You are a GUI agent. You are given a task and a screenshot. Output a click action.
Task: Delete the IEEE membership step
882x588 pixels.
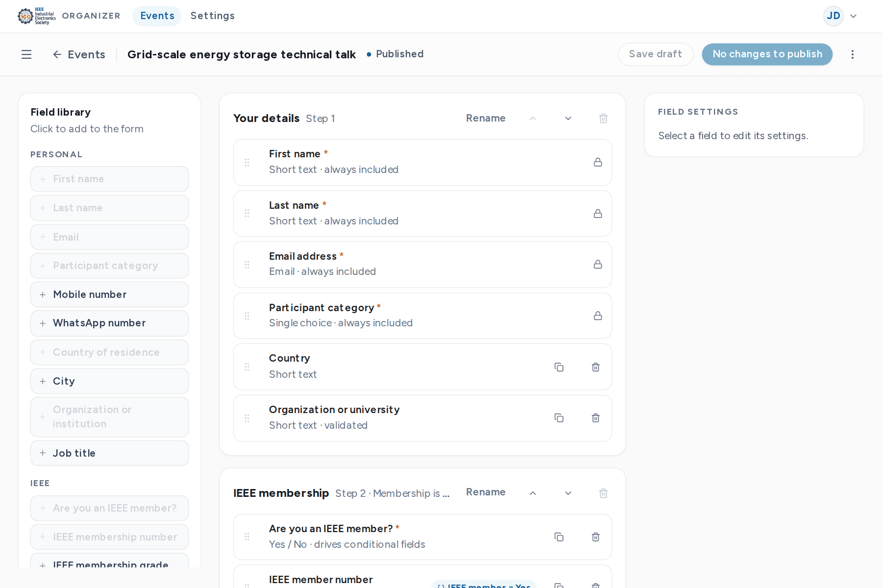(x=604, y=493)
